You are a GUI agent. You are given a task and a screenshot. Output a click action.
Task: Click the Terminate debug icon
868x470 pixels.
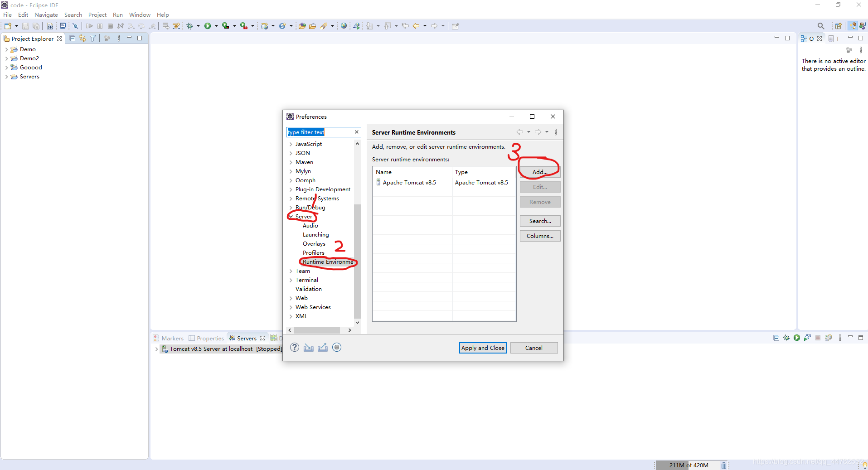pyautogui.click(x=110, y=26)
